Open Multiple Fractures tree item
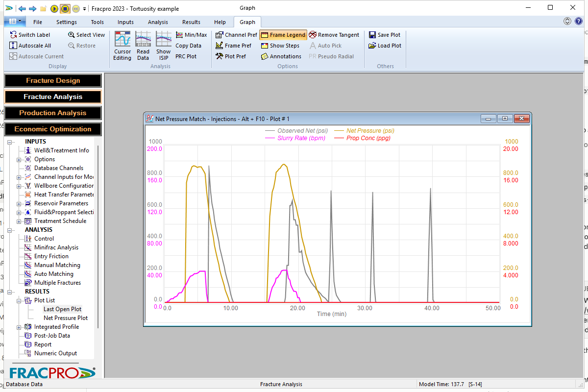 [x=57, y=283]
